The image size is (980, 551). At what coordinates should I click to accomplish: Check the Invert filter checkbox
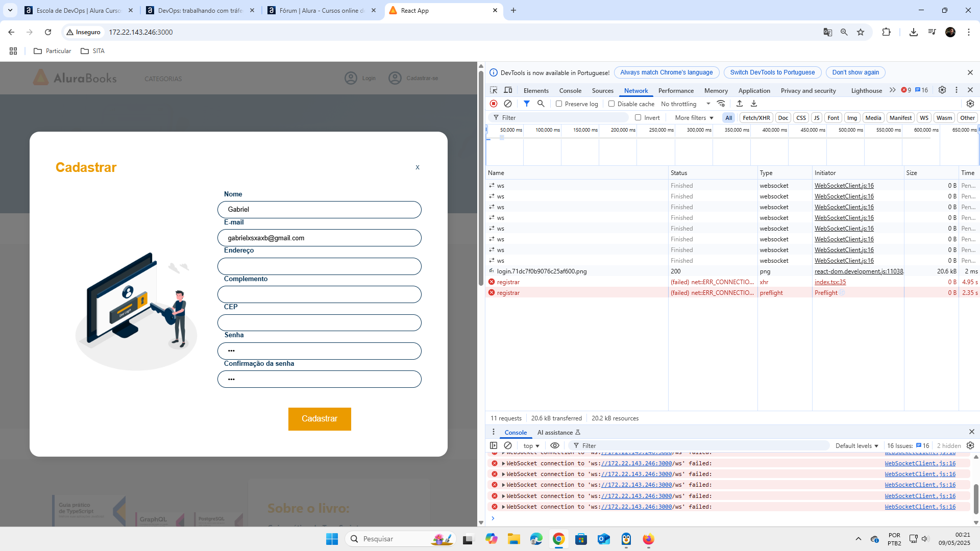[638, 117]
